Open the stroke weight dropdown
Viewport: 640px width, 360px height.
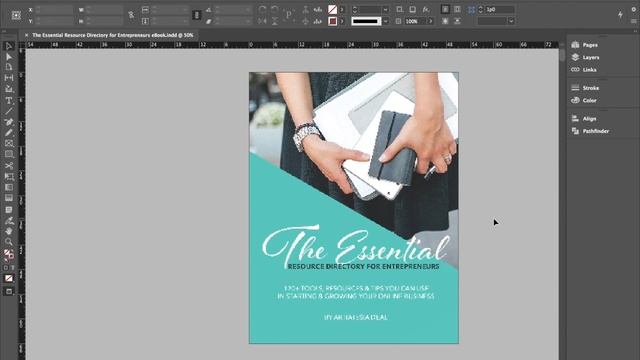[385, 9]
